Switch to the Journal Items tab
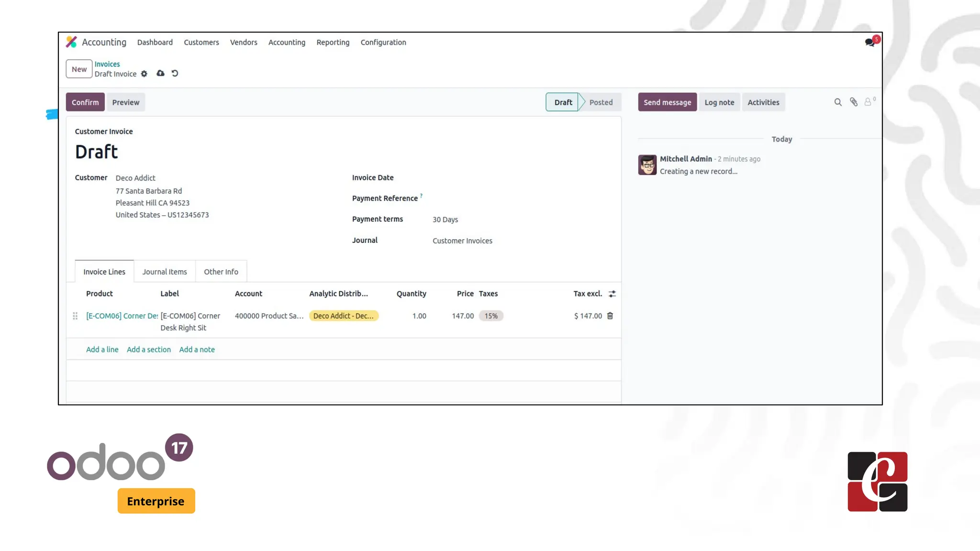The width and height of the screenshot is (980, 551). pos(164,272)
